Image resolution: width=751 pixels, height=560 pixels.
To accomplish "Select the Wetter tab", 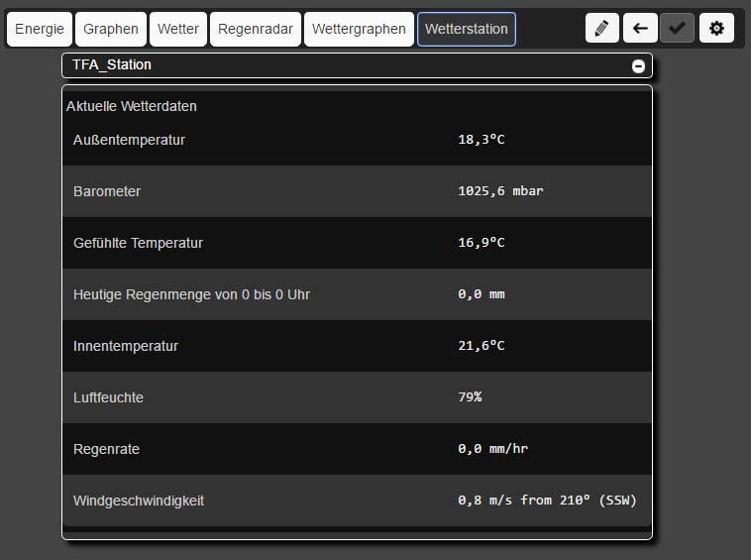I will (178, 29).
